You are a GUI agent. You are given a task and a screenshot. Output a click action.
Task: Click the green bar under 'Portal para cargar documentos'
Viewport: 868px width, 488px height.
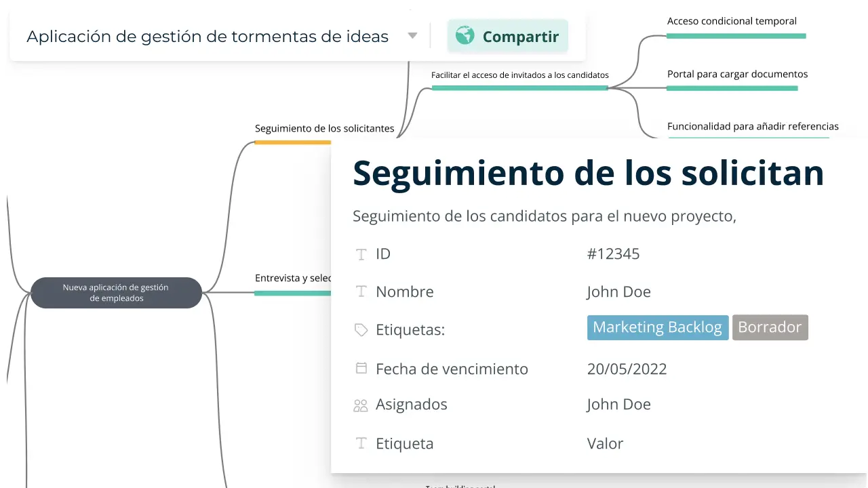coord(732,88)
